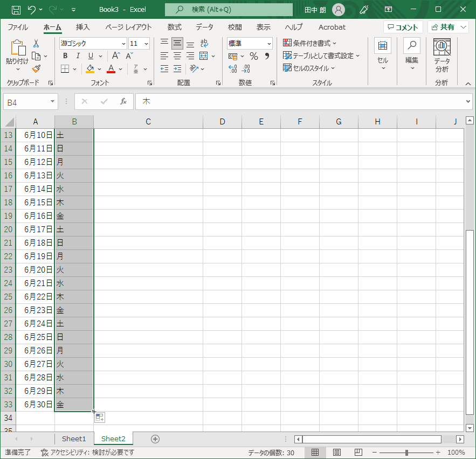Screen dimensions: 476x459
Task: Click the Percent Style icon
Action: point(254,56)
